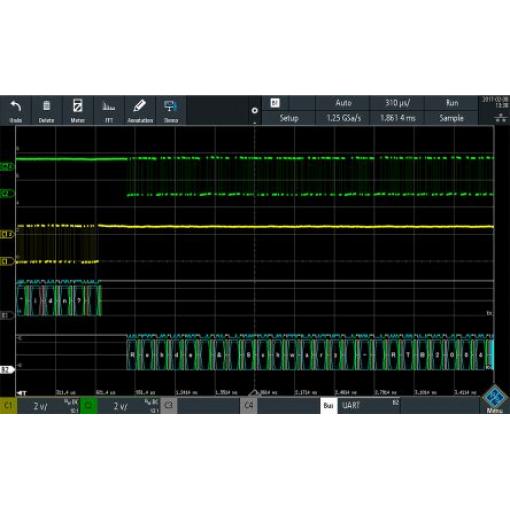
Task: Adjust the 1.25 GSa/s sample rate field
Action: pyautogui.click(x=343, y=118)
